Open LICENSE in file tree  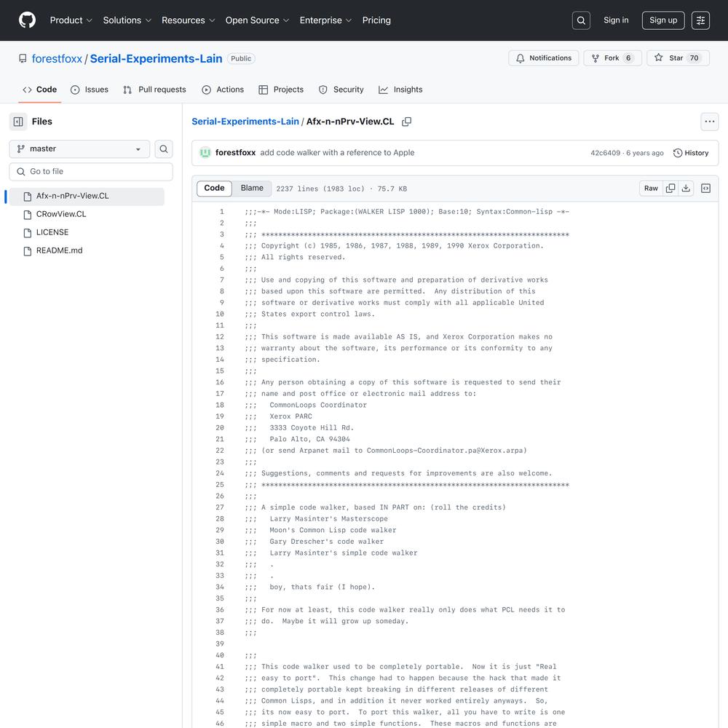(87, 233)
